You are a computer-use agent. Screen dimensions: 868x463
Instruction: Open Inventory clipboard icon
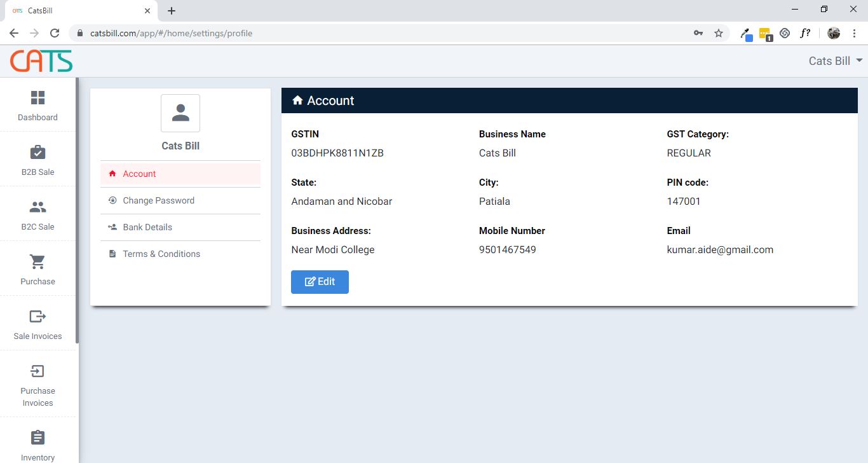[37, 438]
